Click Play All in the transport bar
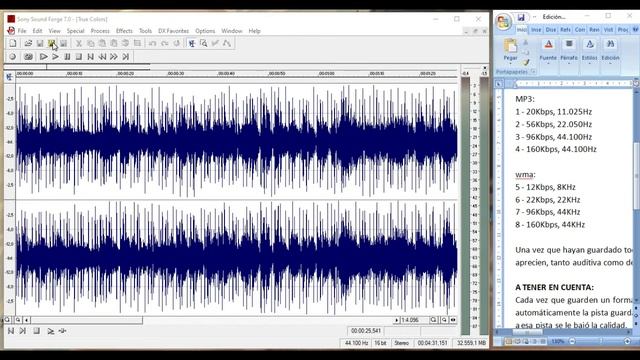 tap(43, 57)
